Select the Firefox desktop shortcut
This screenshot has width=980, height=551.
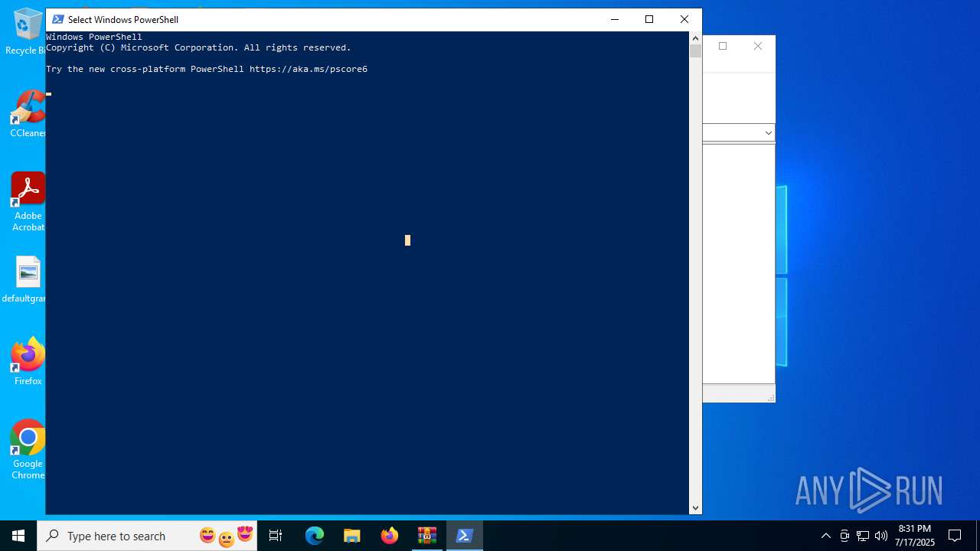click(28, 362)
